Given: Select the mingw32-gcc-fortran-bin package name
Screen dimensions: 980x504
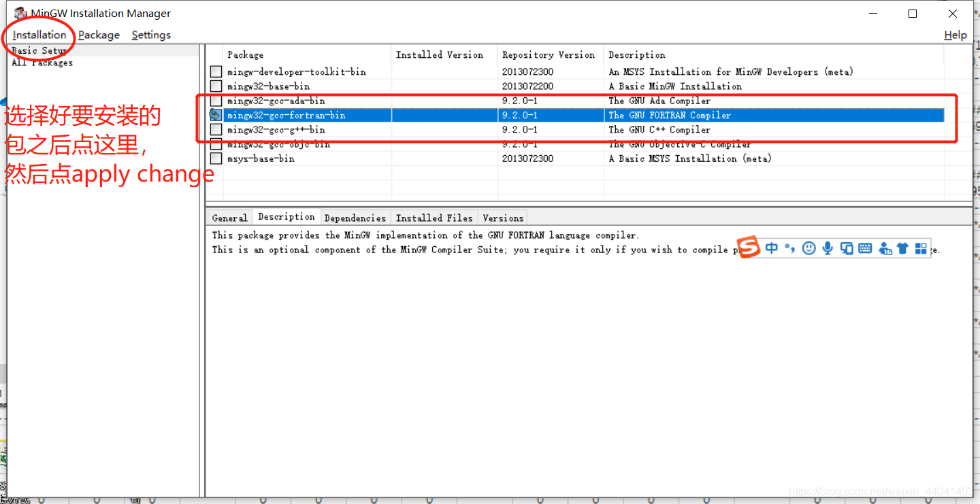Looking at the screenshot, I should tap(286, 115).
